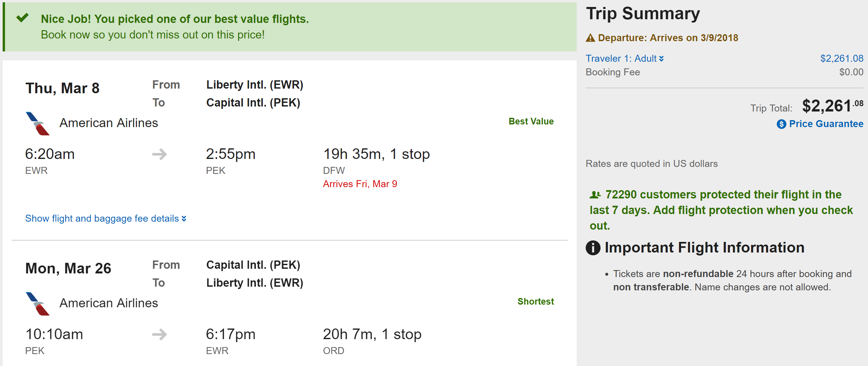Screen dimensions: 868x366
Task: Click the customers protected people icon
Action: [x=595, y=195]
